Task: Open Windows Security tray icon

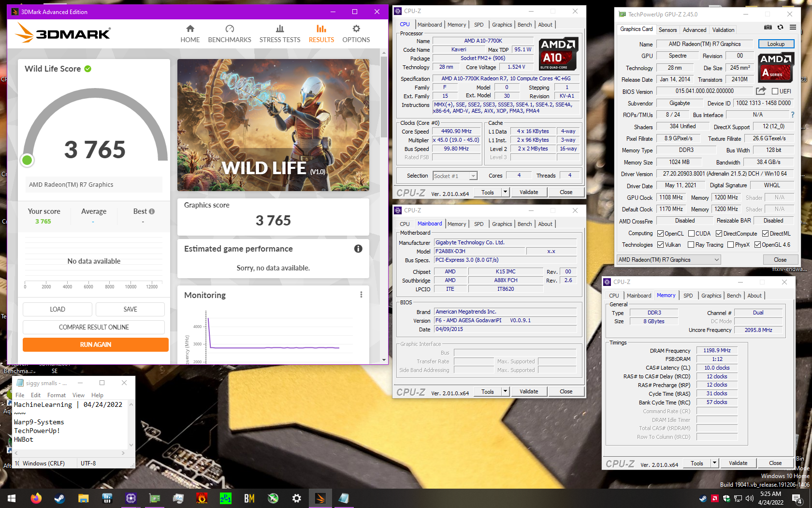Action: 726,498
